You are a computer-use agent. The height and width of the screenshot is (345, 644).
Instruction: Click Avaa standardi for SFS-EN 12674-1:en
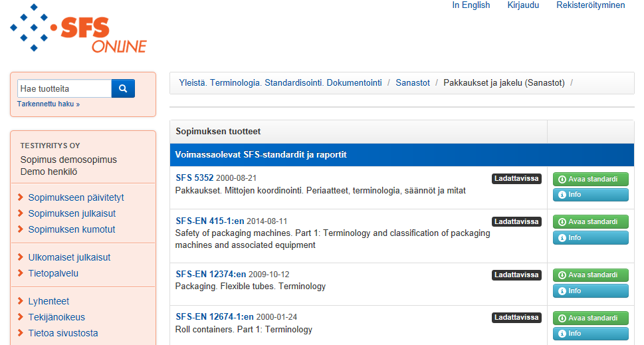591,318
